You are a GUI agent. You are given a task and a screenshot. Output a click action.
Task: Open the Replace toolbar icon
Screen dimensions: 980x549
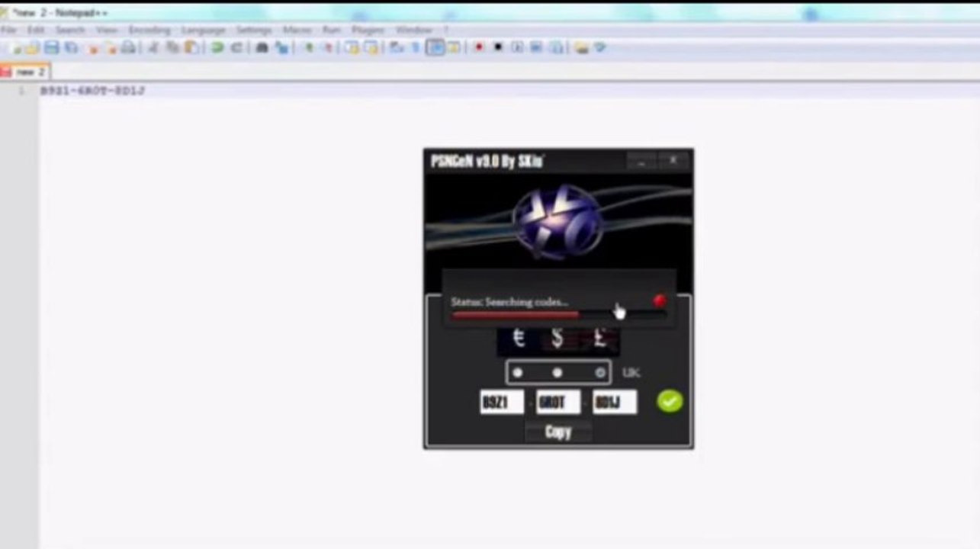(x=282, y=47)
